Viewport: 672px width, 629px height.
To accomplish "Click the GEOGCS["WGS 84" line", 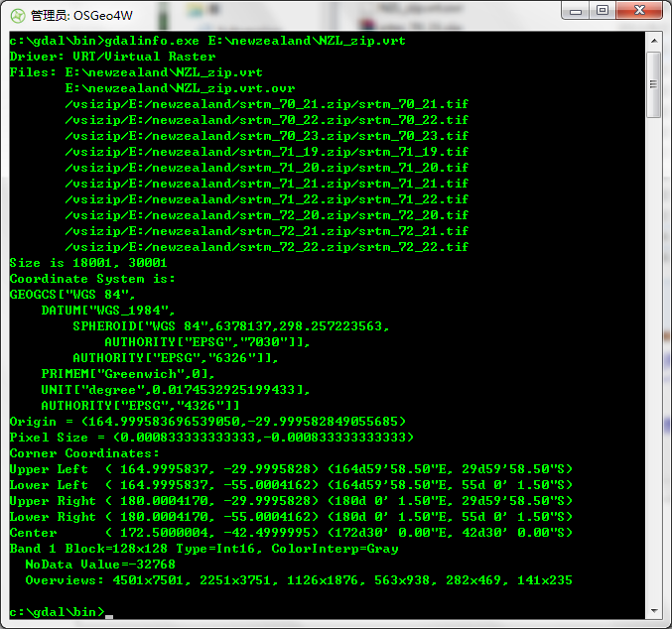I will pyautogui.click(x=72, y=295).
